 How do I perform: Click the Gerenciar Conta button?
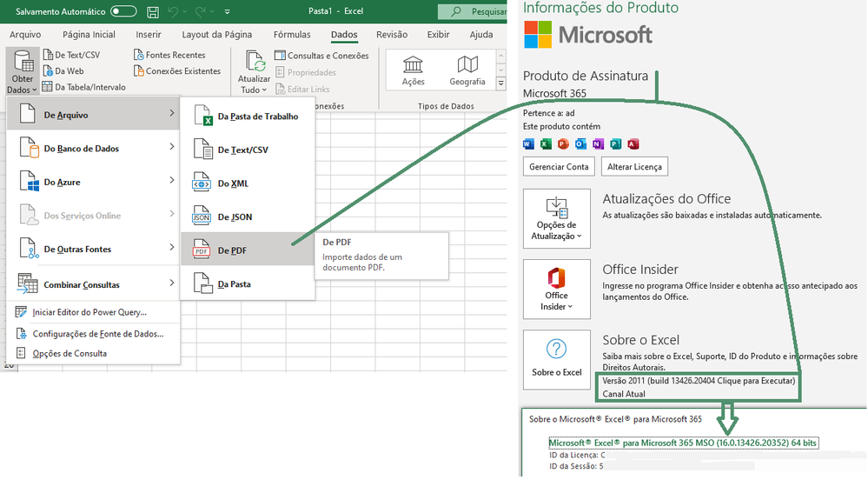[x=559, y=166]
